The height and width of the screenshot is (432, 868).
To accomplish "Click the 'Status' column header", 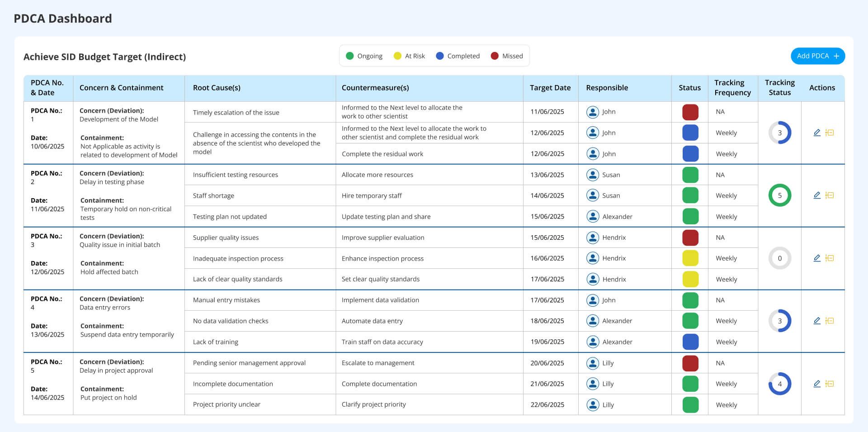I will click(x=689, y=88).
